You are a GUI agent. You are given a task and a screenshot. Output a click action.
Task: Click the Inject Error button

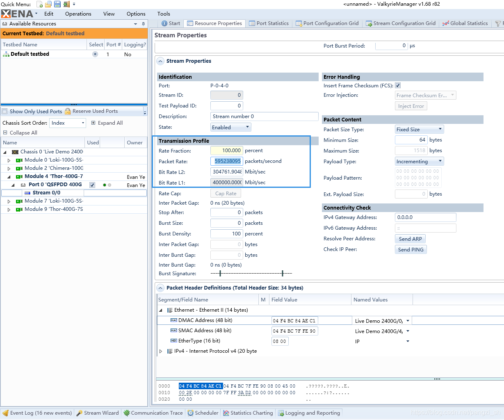point(411,106)
